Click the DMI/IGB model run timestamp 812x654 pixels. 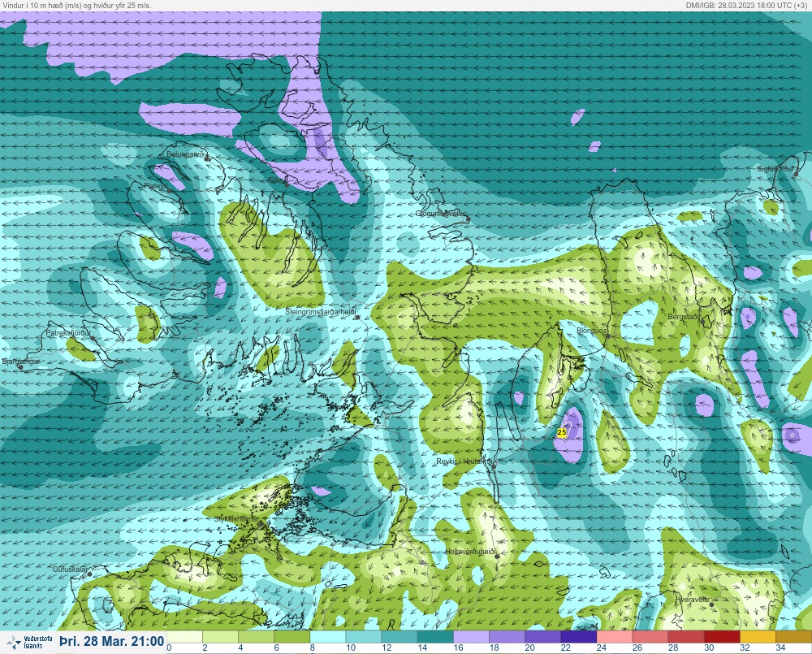746,5
